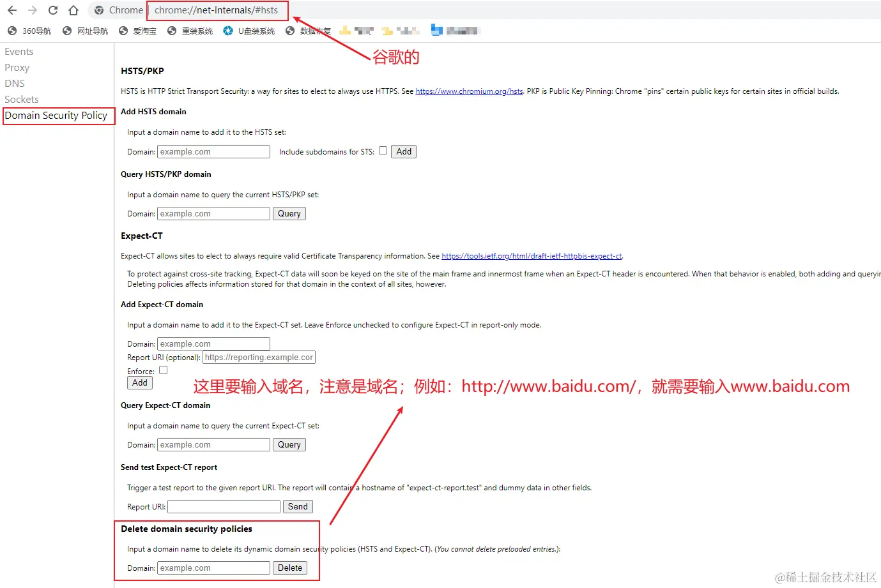Click the Delete domain security policies heading
The image size is (881, 588).
(187, 529)
